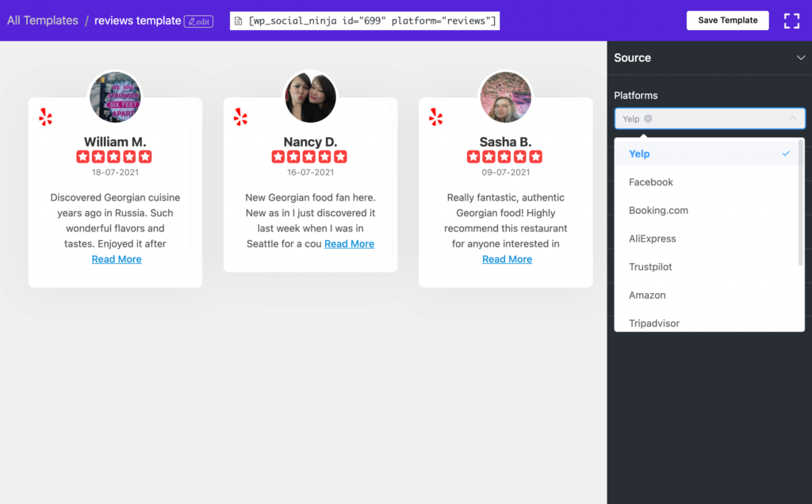
Task: Click Yelp logo on Sasha B. card
Action: tap(435, 117)
